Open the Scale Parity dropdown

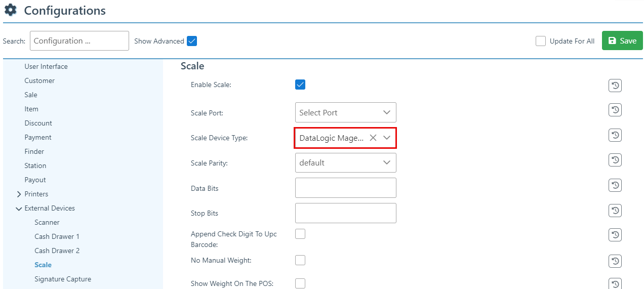point(345,162)
